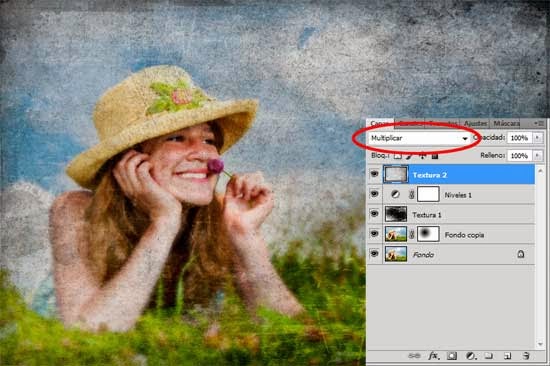The width and height of the screenshot is (550, 366).
Task: Click the Opacidad 100% value field
Action: 520,138
